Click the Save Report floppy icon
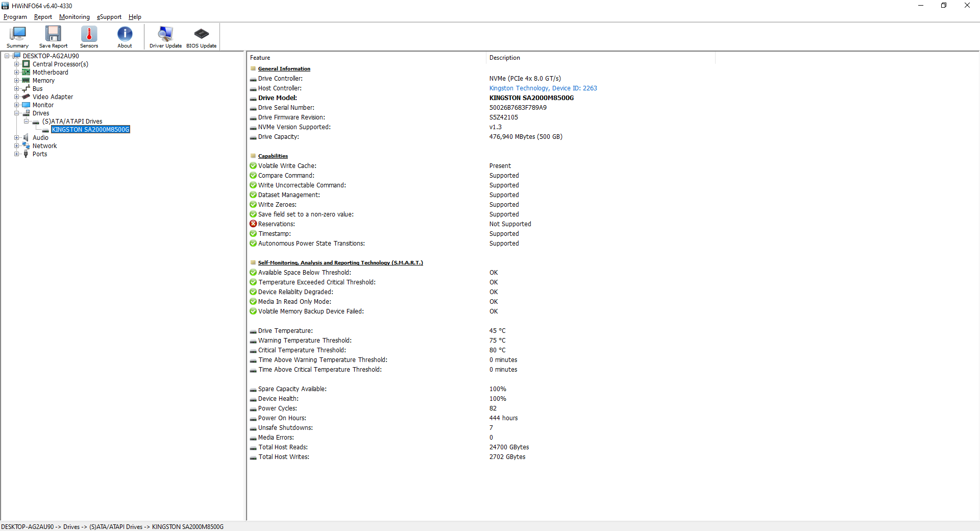Screen dimensions: 980x531 [53, 34]
